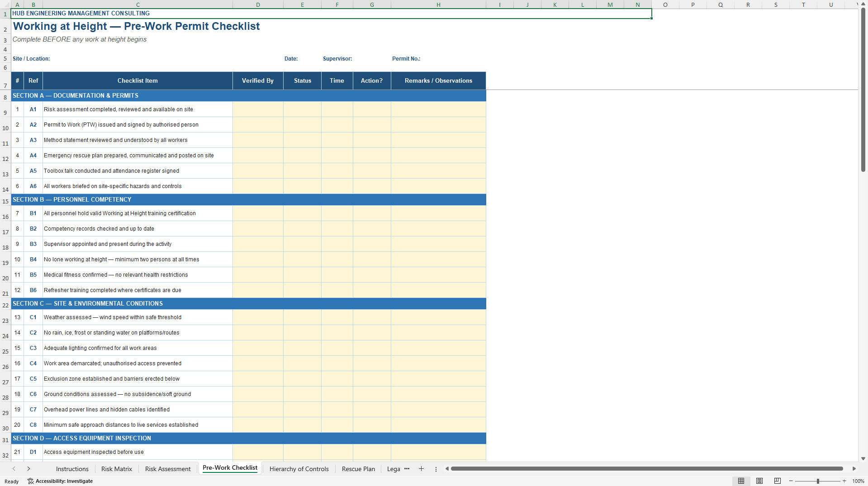Image resolution: width=868 pixels, height=486 pixels.
Task: Select column H header
Action: (438, 5)
